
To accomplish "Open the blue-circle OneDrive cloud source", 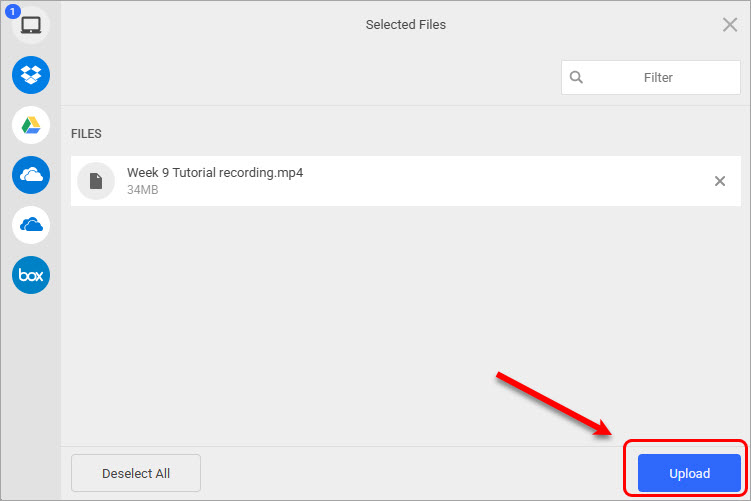I will 31,175.
